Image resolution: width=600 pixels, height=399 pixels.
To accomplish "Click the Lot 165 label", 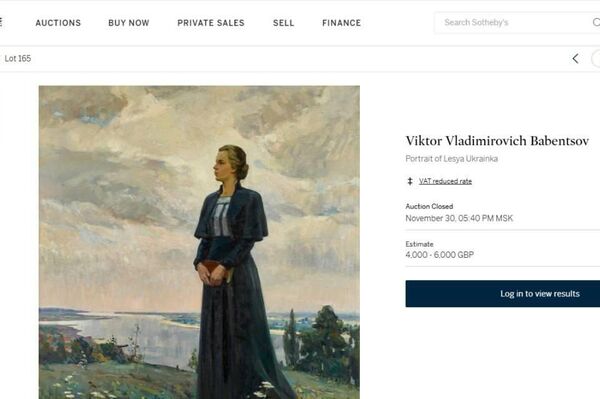I will (18, 59).
